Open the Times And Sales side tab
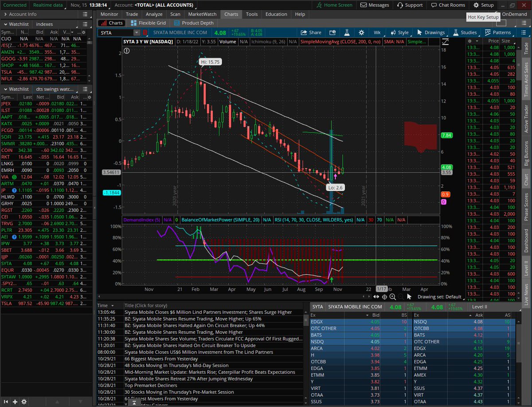The height and width of the screenshot is (407, 532). (526, 78)
